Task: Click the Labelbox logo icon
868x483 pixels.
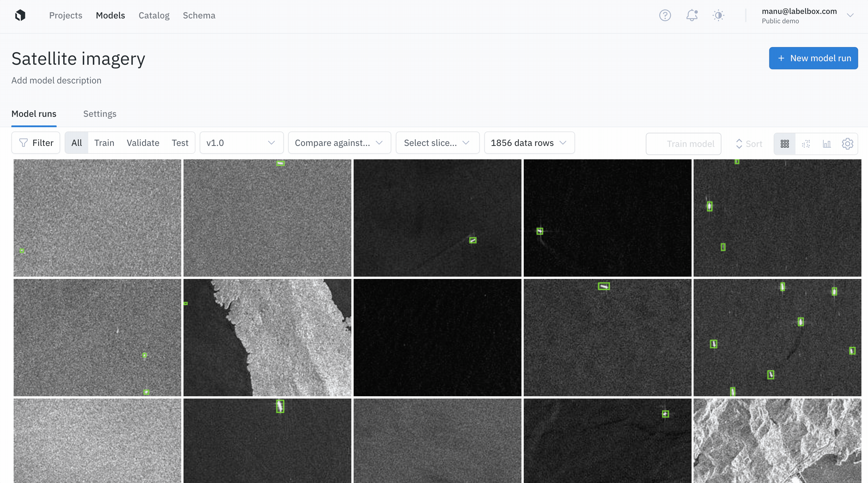Action: (20, 15)
